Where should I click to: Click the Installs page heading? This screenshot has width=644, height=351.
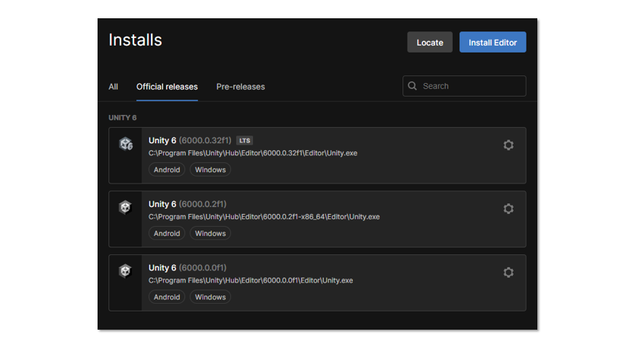(x=135, y=40)
